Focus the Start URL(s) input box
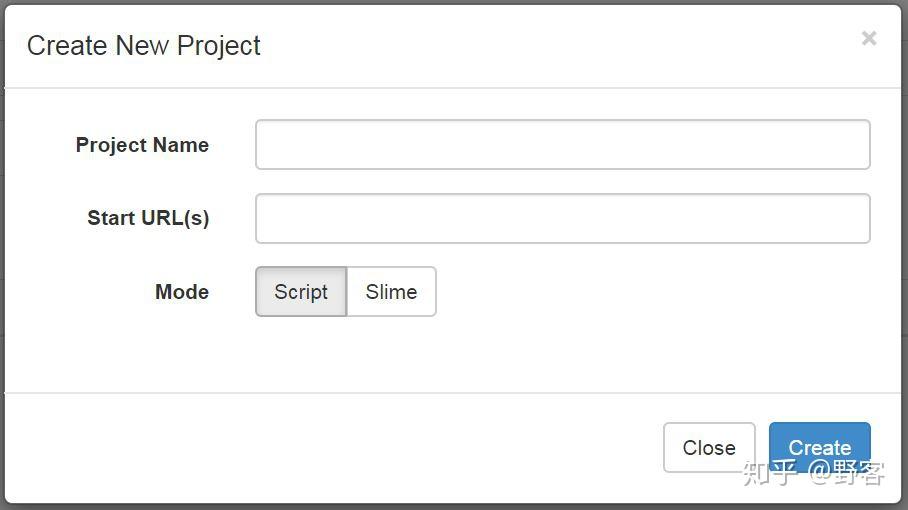908x510 pixels. [x=562, y=218]
